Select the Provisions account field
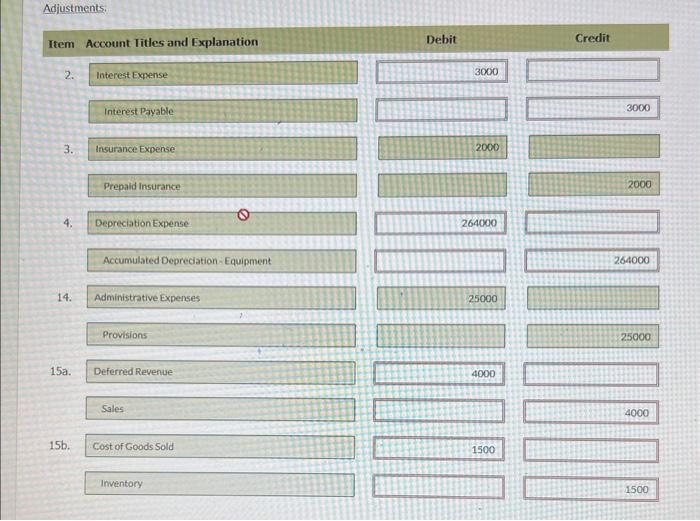700x521 pixels. [221, 335]
